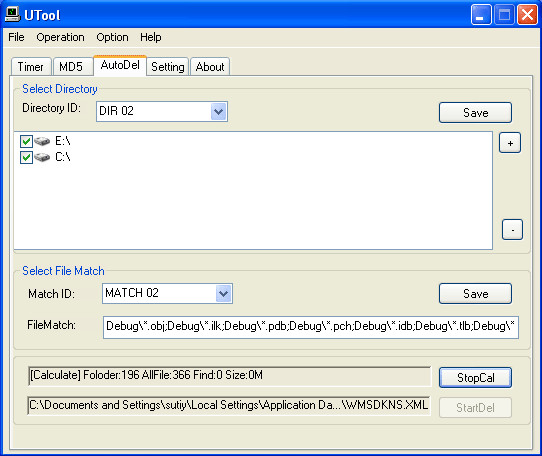Minimize the UTool window
Viewport: 542px width, 456px height.
pos(480,15)
